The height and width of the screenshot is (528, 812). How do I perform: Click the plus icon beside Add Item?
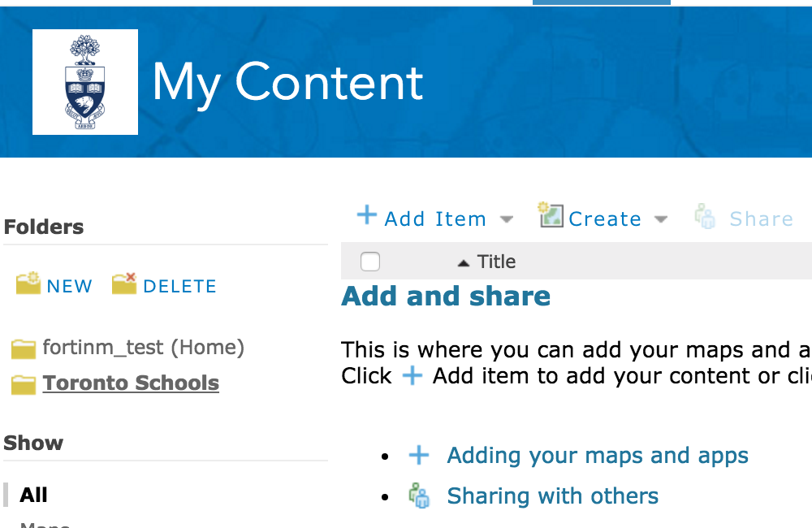367,214
